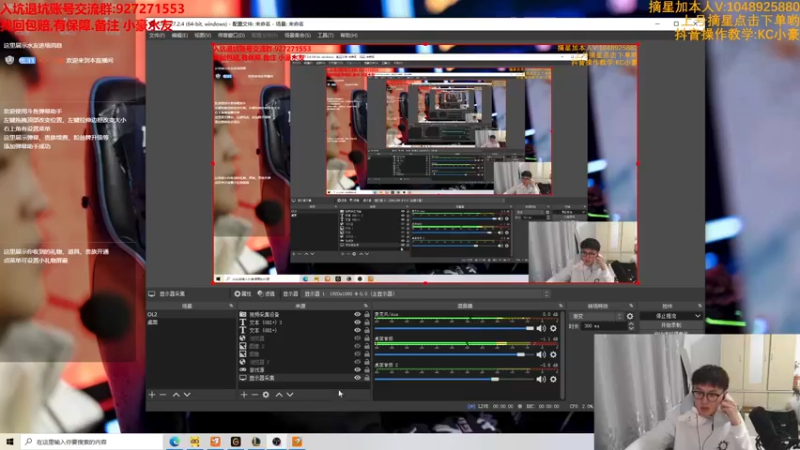This screenshot has width=800, height=450.
Task: Open the 场景集合(S) menu
Action: tap(297, 35)
